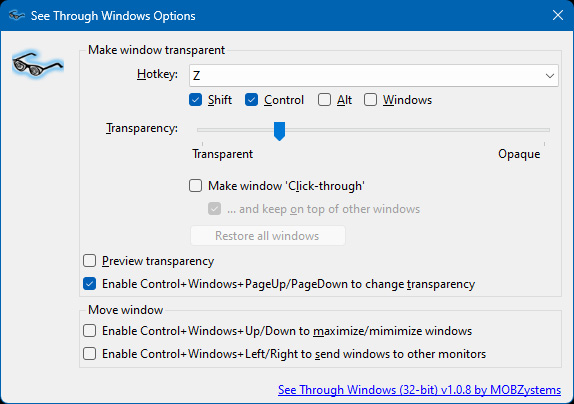Enable the Windows modifier checkbox
The image size is (574, 404).
click(370, 100)
